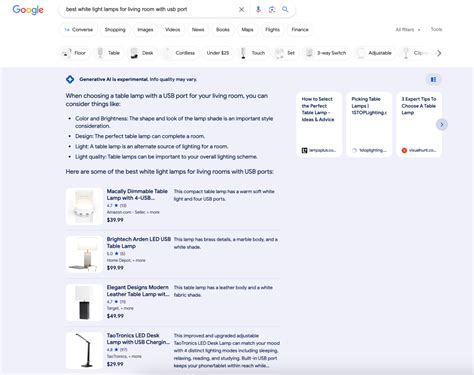Click the $39.99 price of Macally lamp
The width and height of the screenshot is (474, 375).
point(115,220)
